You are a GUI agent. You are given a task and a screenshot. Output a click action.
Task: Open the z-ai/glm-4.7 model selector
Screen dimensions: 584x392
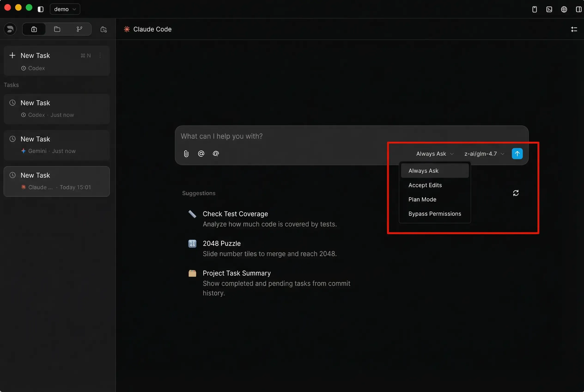483,153
